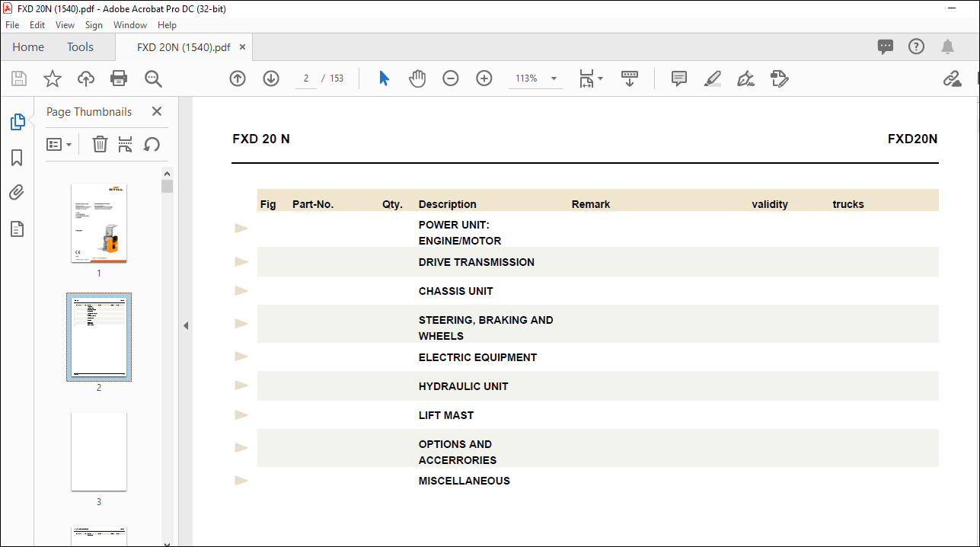Click the scrolling mode toolbar icon
Viewport: 980px width, 547px height.
[630, 78]
